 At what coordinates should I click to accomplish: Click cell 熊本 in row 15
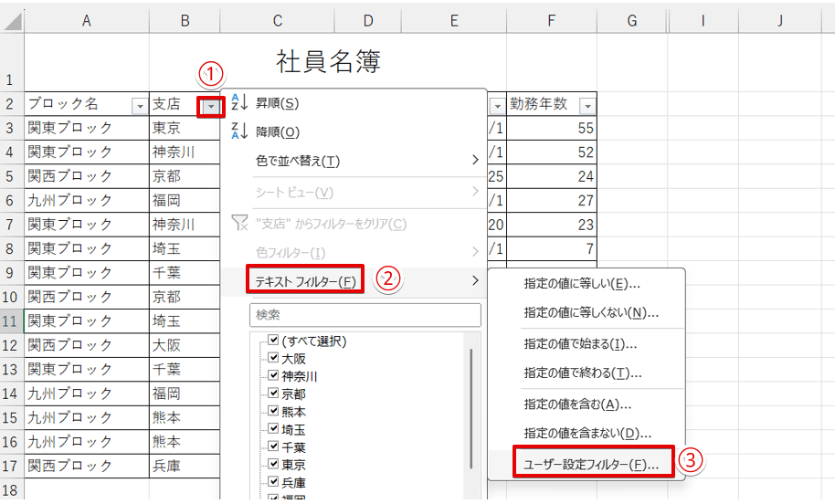point(185,417)
